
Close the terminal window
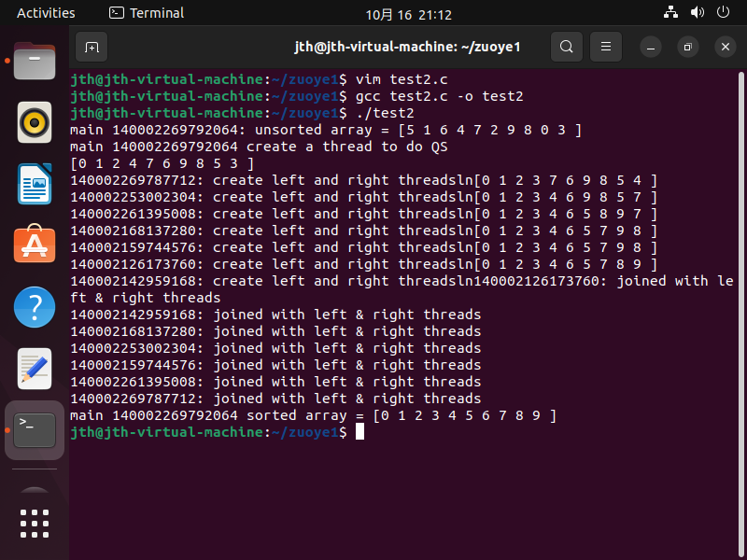pos(726,48)
